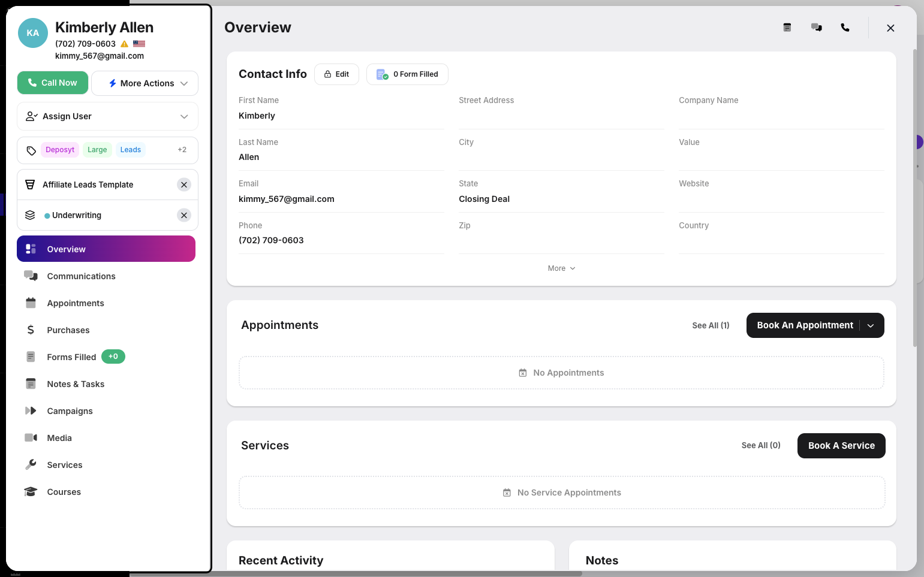Open the More Actions dropdown
The image size is (924, 577).
tap(145, 83)
